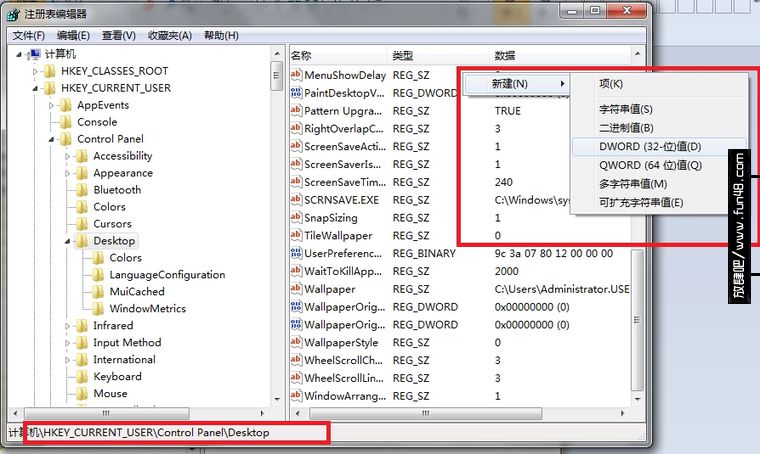Click the tree pane horizontal scrollbar thumb
This screenshot has width=760, height=454.
pyautogui.click(x=106, y=414)
